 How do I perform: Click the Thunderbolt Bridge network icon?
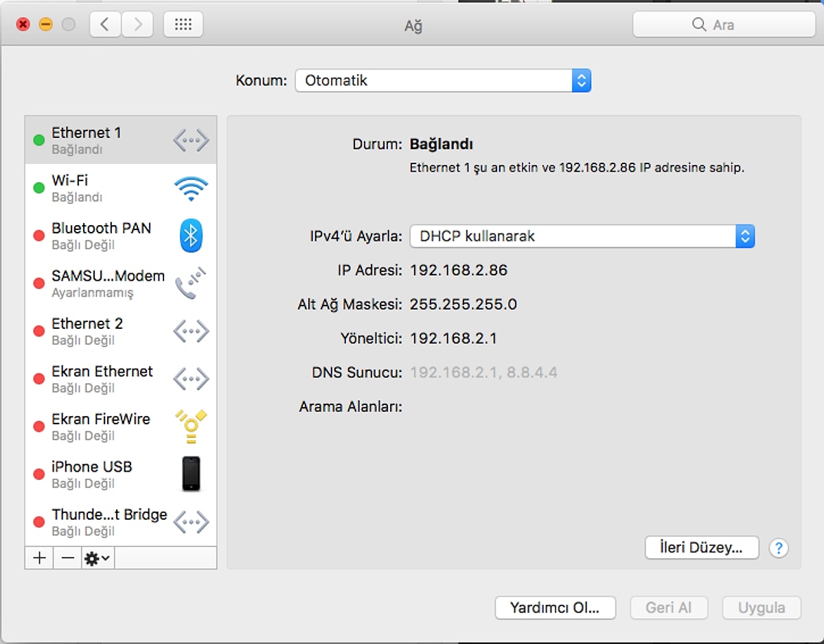click(190, 522)
